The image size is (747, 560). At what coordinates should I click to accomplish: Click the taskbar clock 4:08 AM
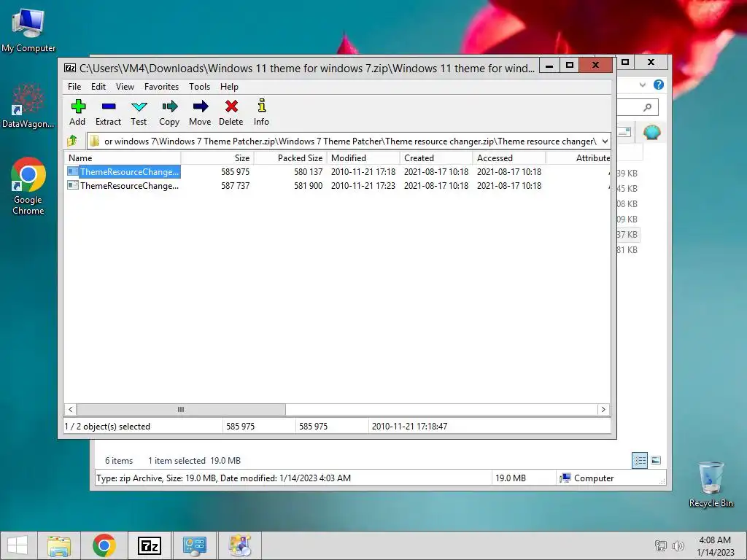coord(715,540)
